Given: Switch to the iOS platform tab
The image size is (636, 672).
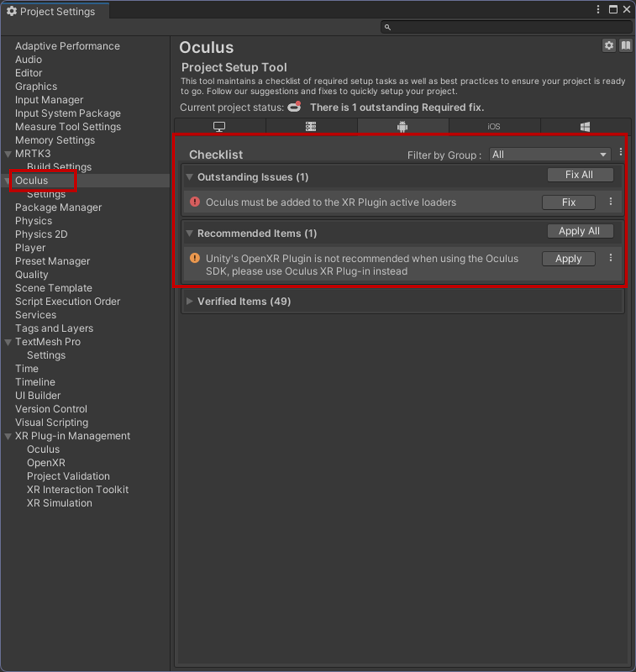Looking at the screenshot, I should (494, 127).
